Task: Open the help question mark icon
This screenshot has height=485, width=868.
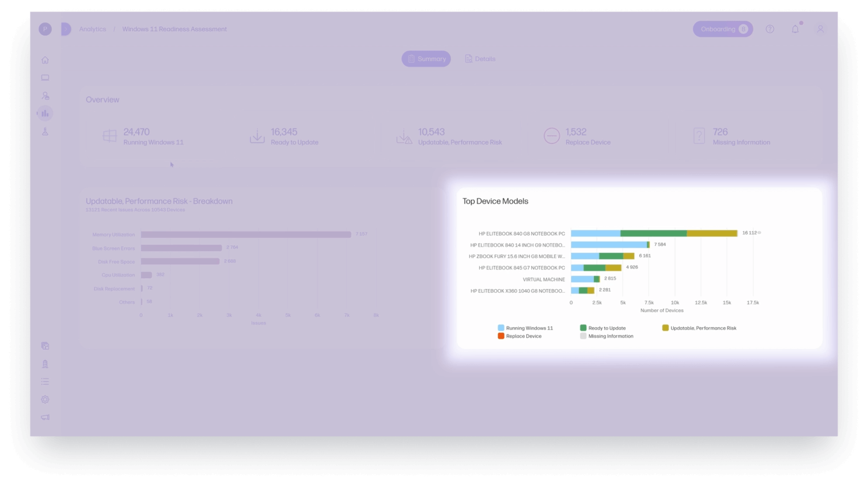Action: tap(770, 29)
